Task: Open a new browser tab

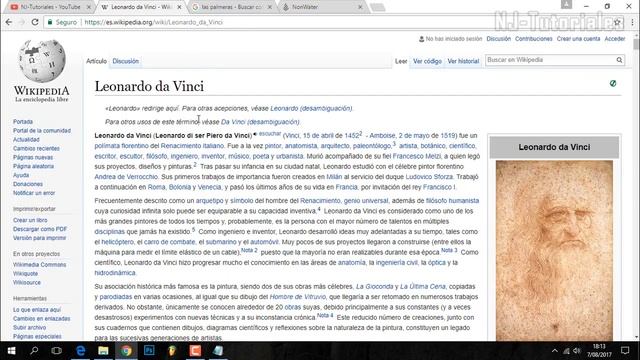Action: tap(378, 7)
